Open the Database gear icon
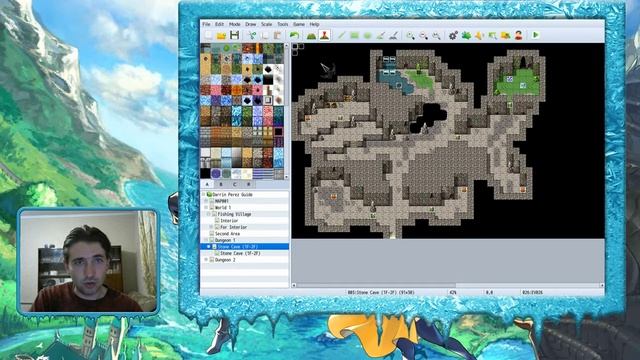Screen dimensions: 640x360 (x=453, y=36)
